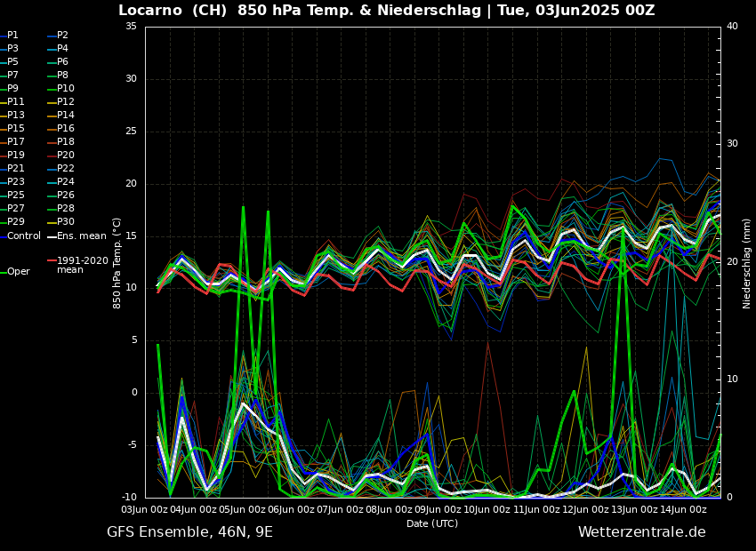Click the Ens. mean legend entry
The width and height of the screenshot is (756, 551).
pyautogui.click(x=76, y=236)
